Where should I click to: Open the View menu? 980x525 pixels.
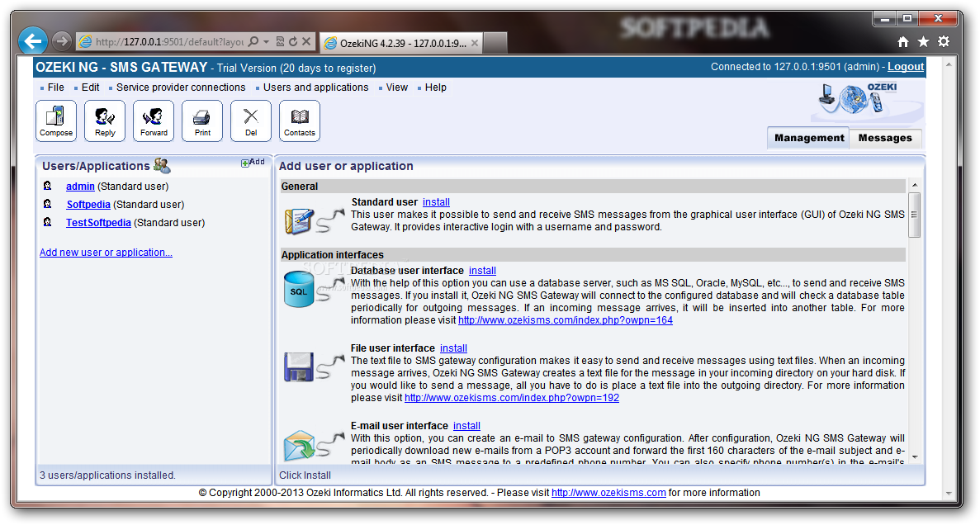[x=397, y=87]
